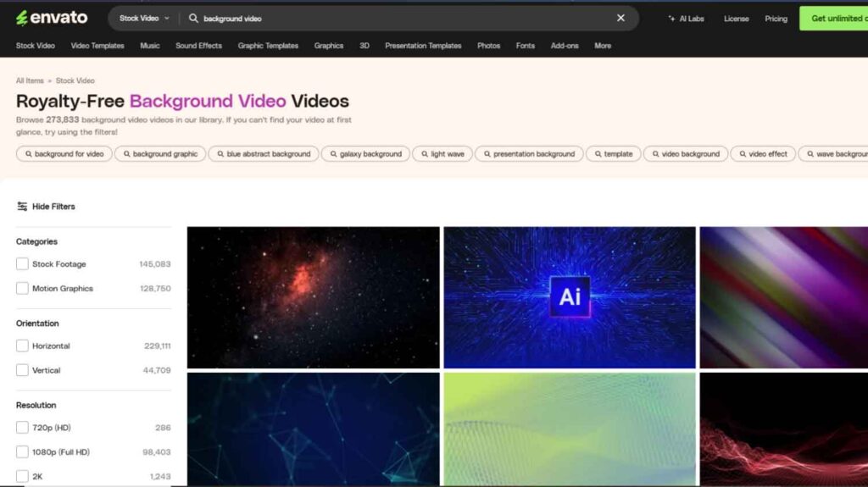Click the Orientation filter heading

pos(37,324)
